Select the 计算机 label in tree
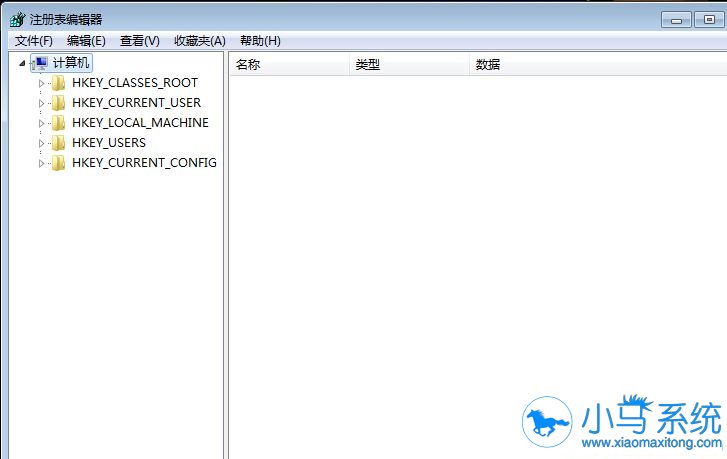The height and width of the screenshot is (459, 727). (x=71, y=63)
